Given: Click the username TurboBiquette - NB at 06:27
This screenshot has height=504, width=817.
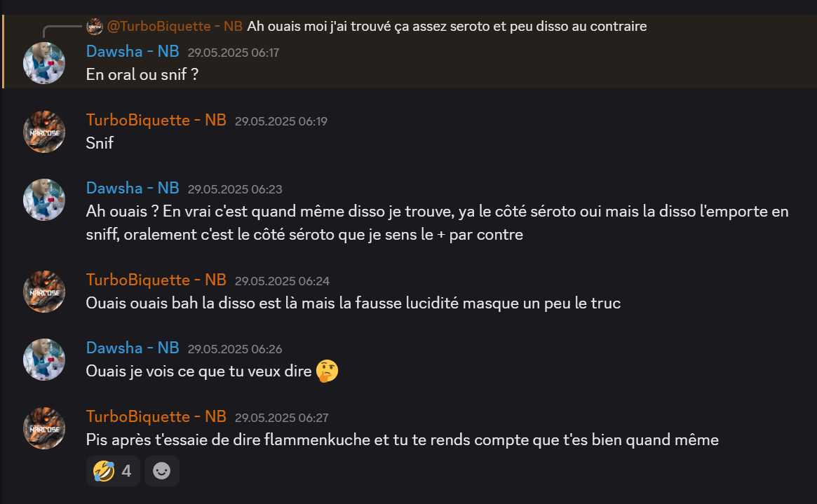Looking at the screenshot, I should tap(156, 416).
